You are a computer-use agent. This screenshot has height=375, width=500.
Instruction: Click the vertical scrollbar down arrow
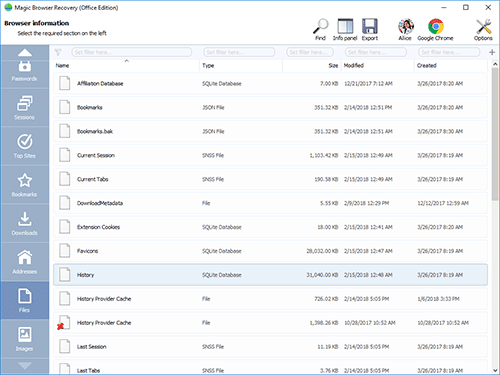click(495, 370)
